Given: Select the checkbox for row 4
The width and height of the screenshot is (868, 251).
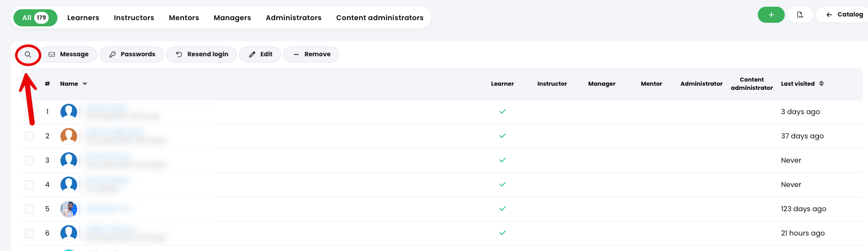Looking at the screenshot, I should (29, 184).
